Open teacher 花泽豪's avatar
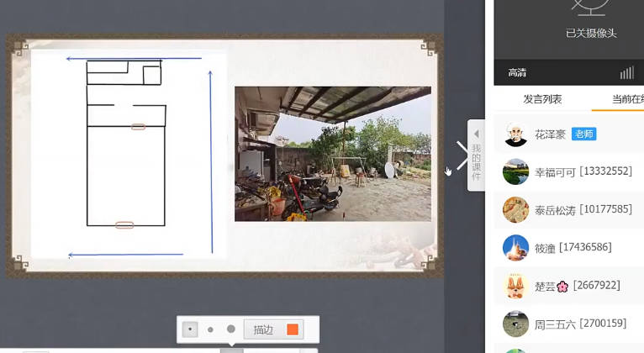 click(x=515, y=134)
